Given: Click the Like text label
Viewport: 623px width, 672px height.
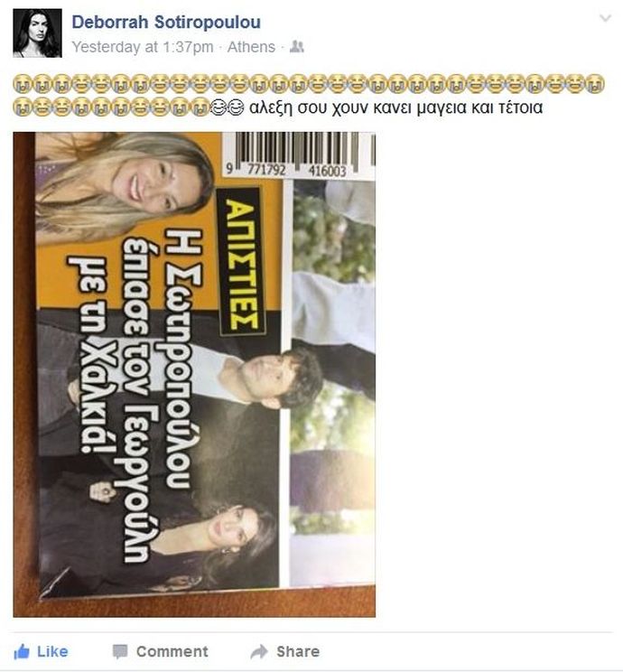Looking at the screenshot, I should [x=52, y=651].
